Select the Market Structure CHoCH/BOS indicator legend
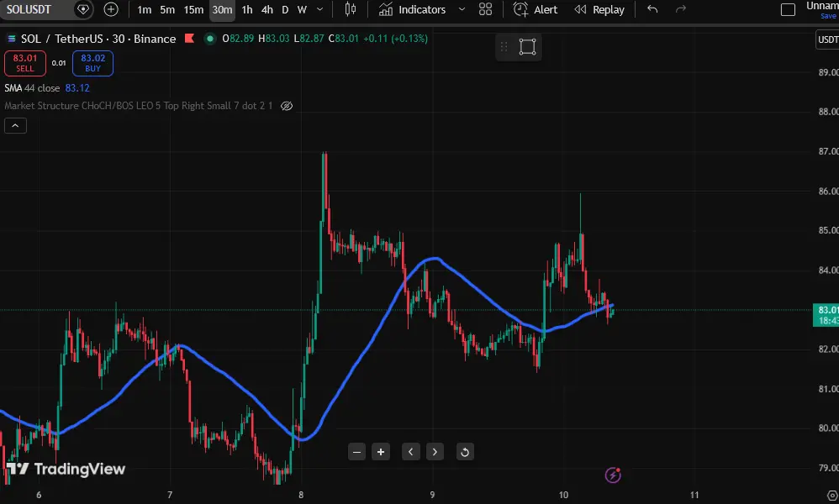839x504 pixels. point(138,106)
